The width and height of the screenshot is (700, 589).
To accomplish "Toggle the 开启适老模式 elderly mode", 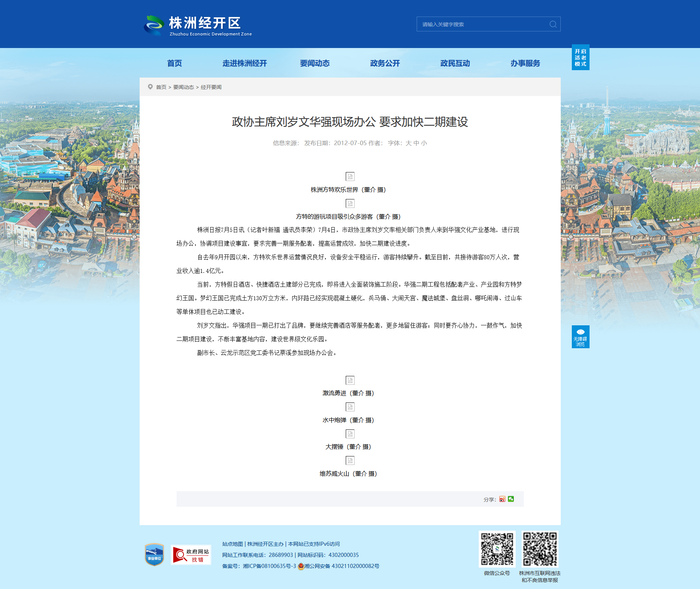I will (x=580, y=58).
